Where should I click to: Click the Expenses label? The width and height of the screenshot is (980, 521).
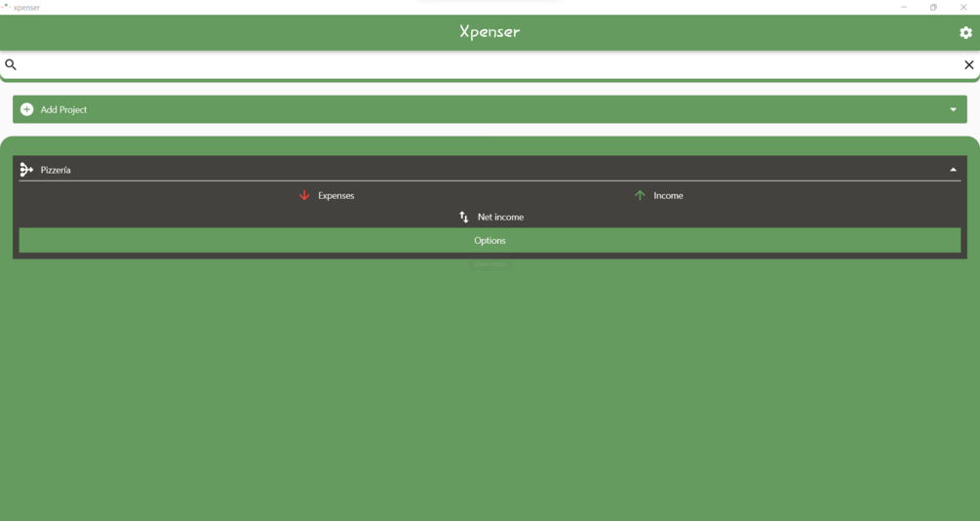point(336,196)
